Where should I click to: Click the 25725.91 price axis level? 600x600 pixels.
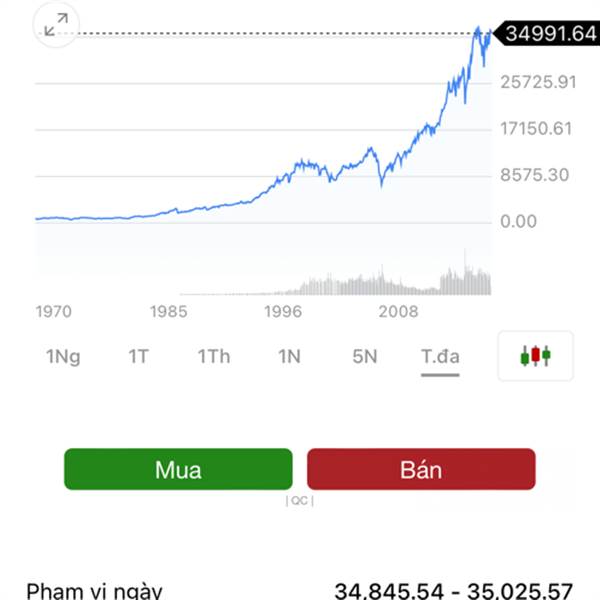pyautogui.click(x=538, y=82)
